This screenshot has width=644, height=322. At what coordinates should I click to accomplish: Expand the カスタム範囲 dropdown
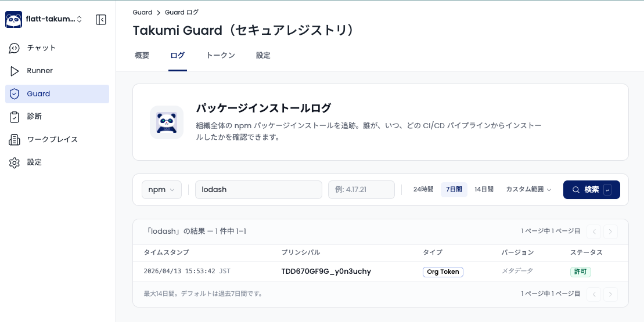pyautogui.click(x=528, y=190)
